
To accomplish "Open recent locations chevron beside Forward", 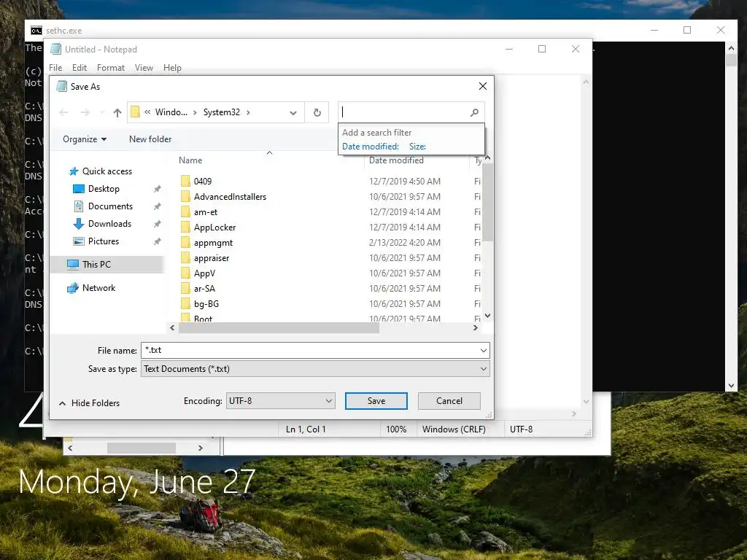I will [102, 113].
